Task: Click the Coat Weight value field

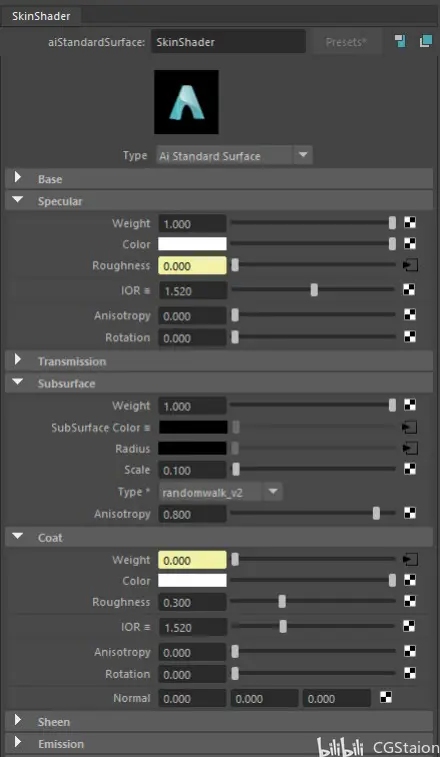Action: [192, 561]
